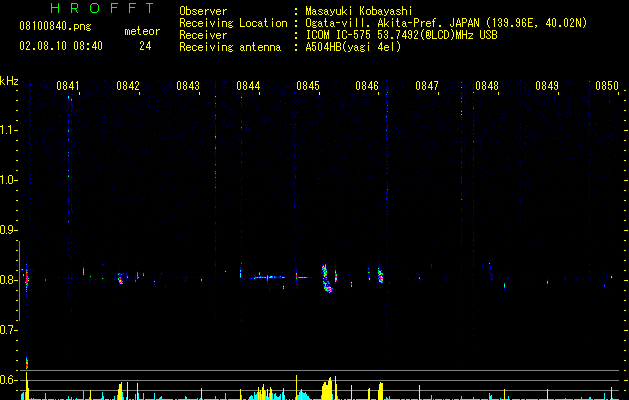Click the 1.1 kHz axis label
The width and height of the screenshot is (629, 400).
[x=8, y=130]
